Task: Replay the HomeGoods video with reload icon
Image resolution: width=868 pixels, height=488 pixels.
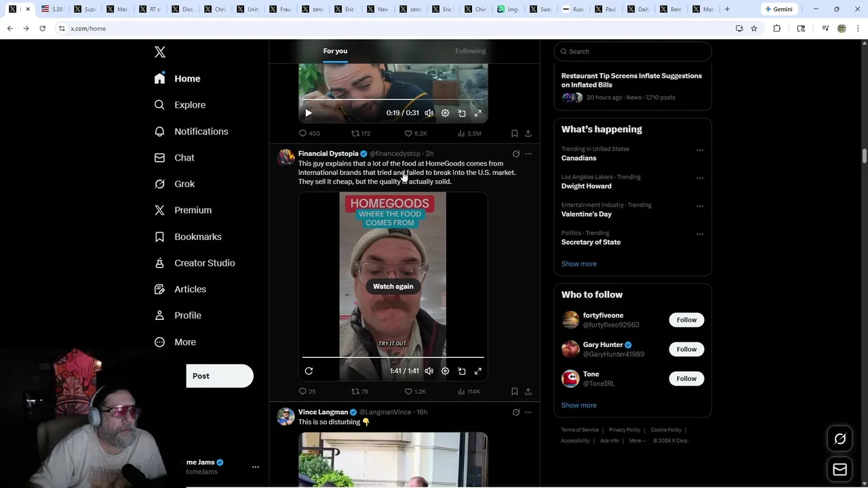Action: pyautogui.click(x=309, y=371)
